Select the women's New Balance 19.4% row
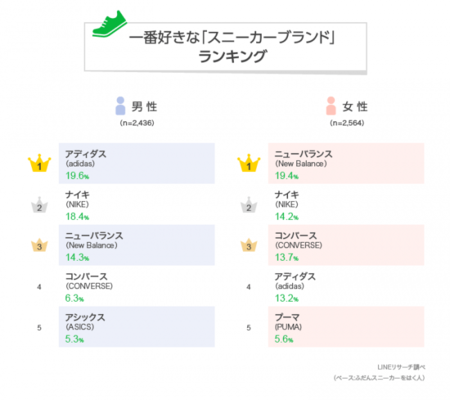450x400 pixels. click(x=346, y=163)
